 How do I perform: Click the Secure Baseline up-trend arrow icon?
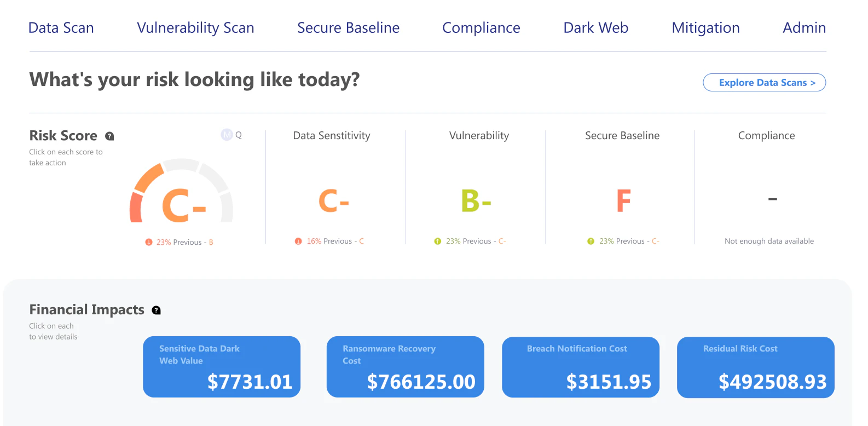591,241
